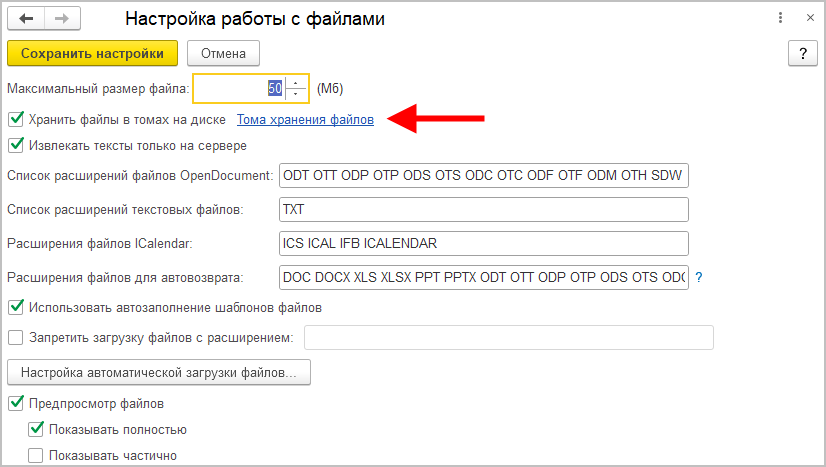826x467 pixels.
Task: Open "Настройка автоматической загрузки файлов..."
Action: point(159,373)
